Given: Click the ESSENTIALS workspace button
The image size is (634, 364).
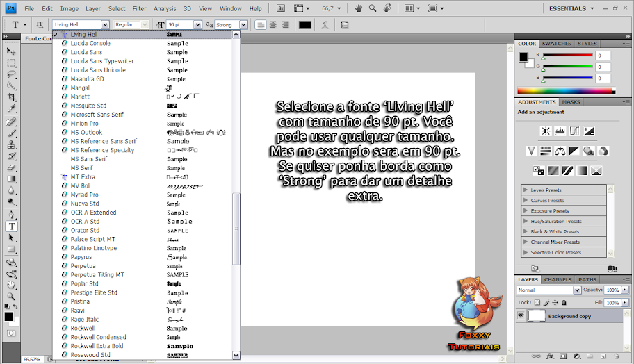Looking at the screenshot, I should 571,8.
